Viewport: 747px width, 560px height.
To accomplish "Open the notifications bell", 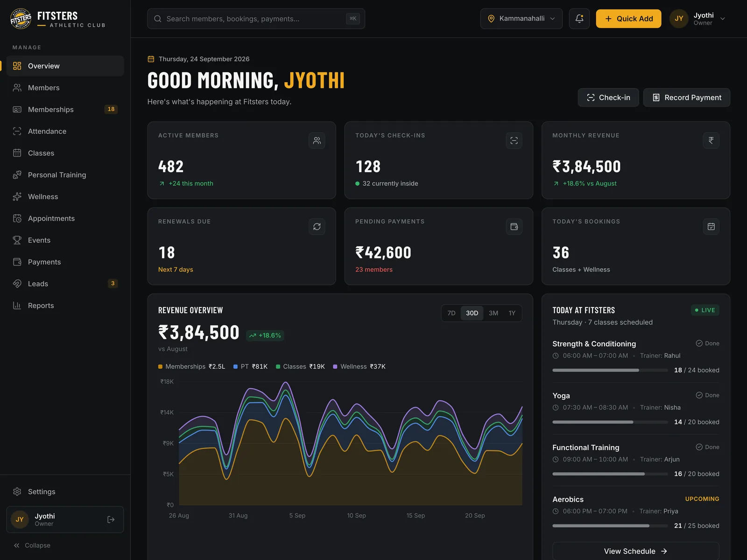I will tap(579, 19).
